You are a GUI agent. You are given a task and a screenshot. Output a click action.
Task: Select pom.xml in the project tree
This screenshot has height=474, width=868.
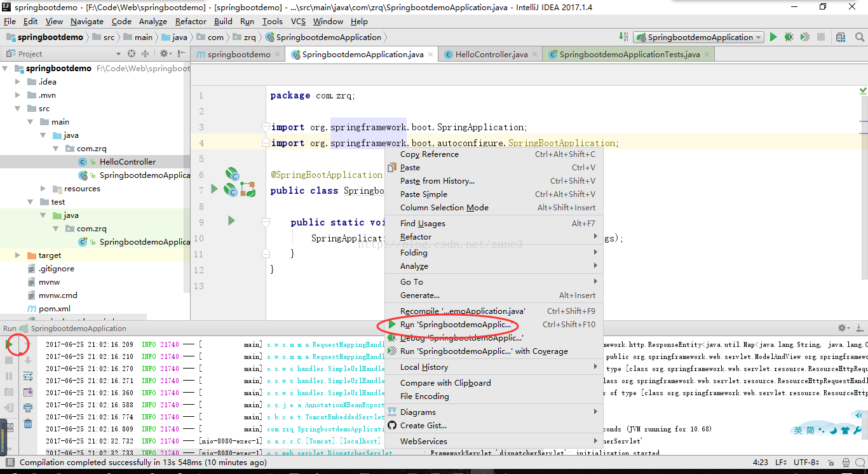coord(54,308)
